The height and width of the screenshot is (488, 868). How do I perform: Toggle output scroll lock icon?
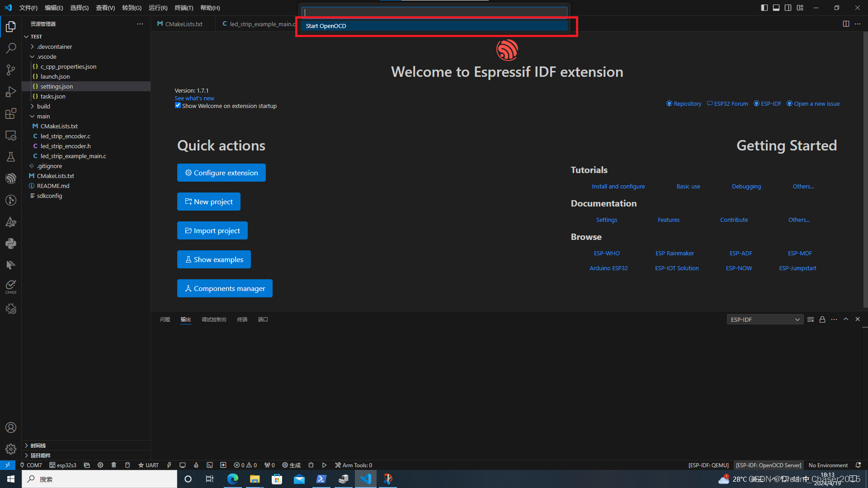(822, 319)
